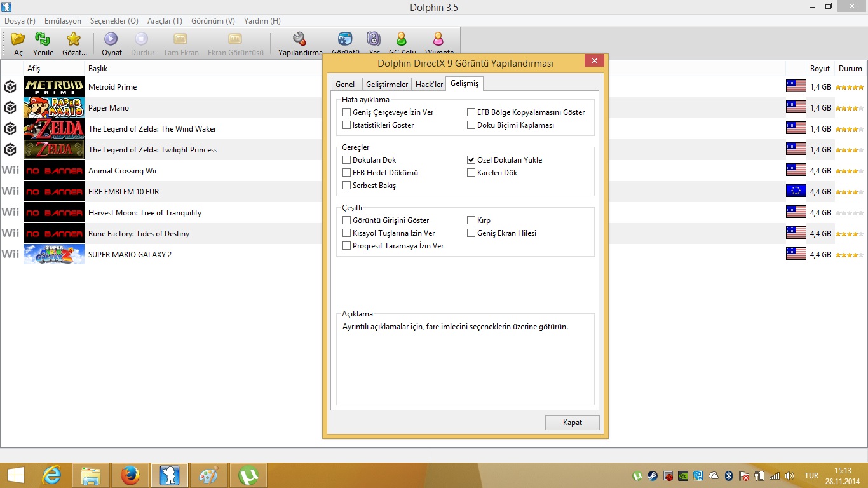Open Yapılandırma configuration wrench icon
The width and height of the screenshot is (868, 488).
tap(300, 39)
